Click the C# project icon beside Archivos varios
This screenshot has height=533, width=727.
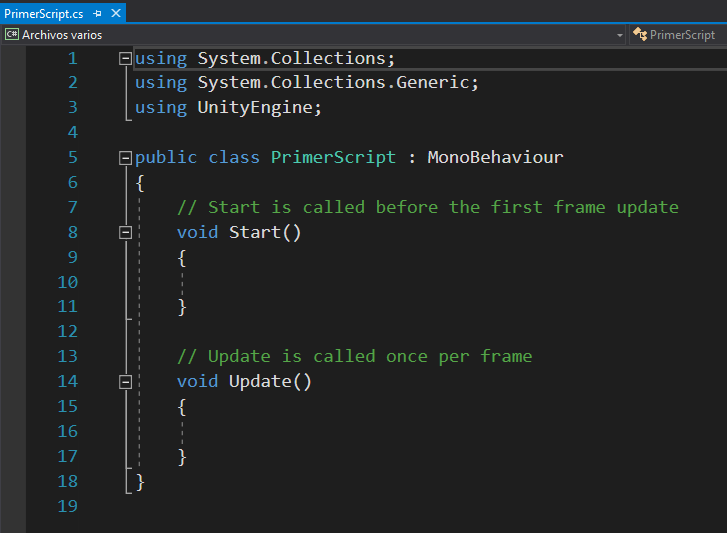pyautogui.click(x=11, y=34)
